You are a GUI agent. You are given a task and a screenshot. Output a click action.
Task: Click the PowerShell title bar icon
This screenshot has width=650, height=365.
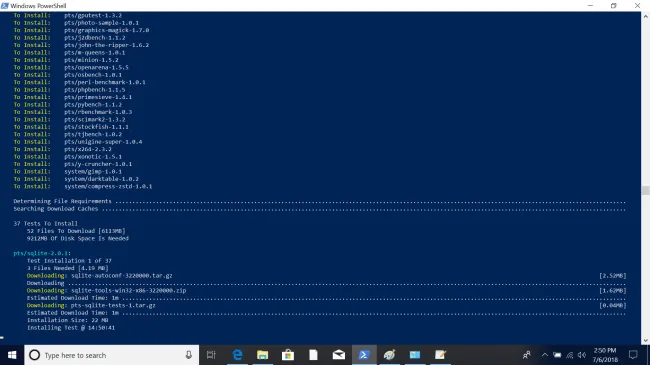tap(5, 5)
